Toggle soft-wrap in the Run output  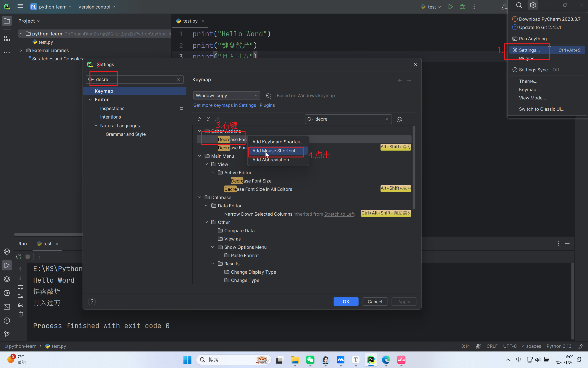tap(21, 287)
